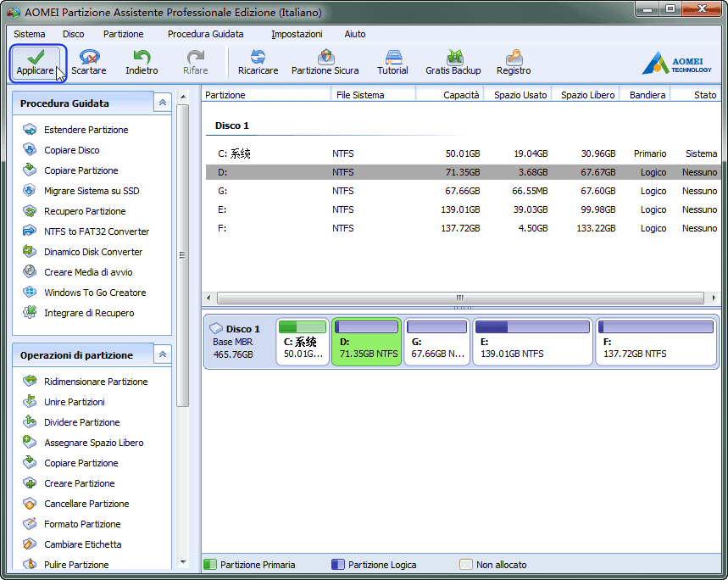This screenshot has height=580, width=728.
Task: Click the Formato Partizione icon
Action: click(30, 524)
